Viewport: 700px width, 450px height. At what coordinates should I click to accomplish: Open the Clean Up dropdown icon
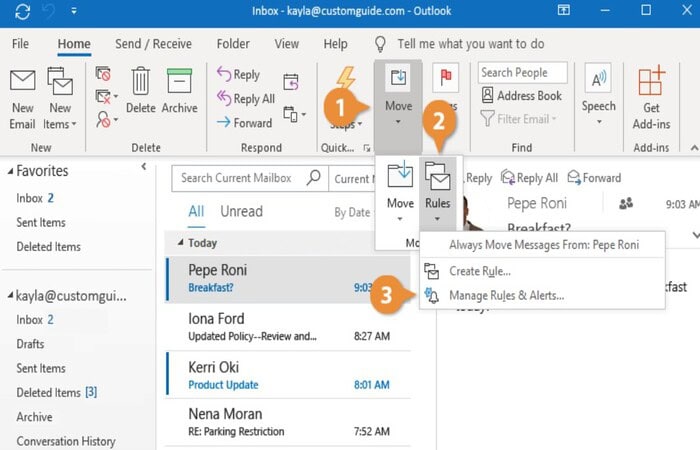click(x=106, y=96)
